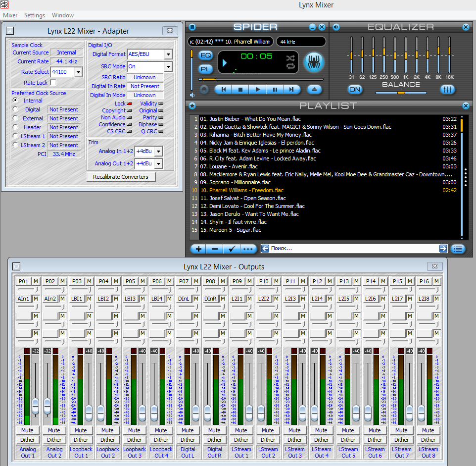Screen dimensions: 476x466
Task: Submit search with forward arrow icon
Action: 443,249
